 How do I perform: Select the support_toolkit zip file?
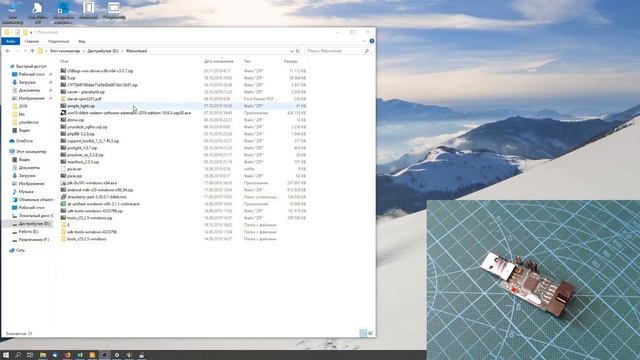pyautogui.click(x=90, y=141)
